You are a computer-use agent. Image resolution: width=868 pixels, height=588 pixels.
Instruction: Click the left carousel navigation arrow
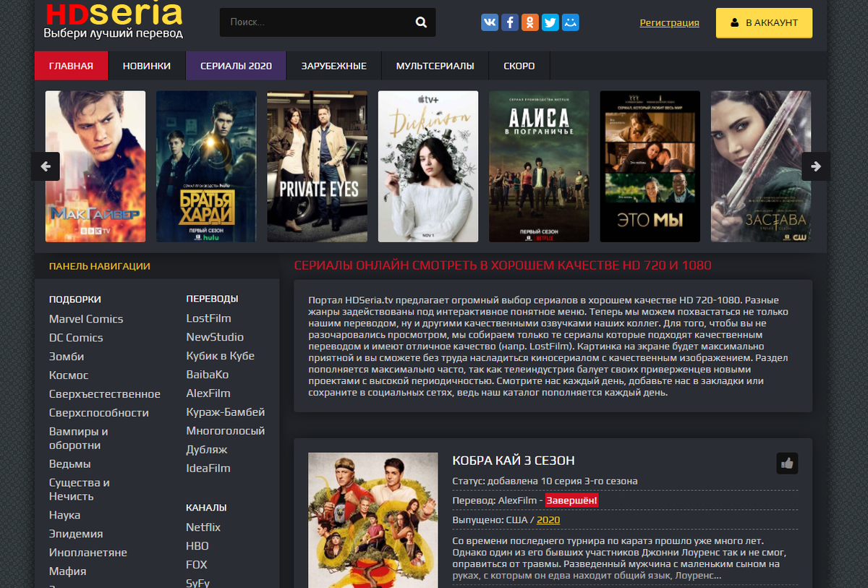(x=46, y=166)
